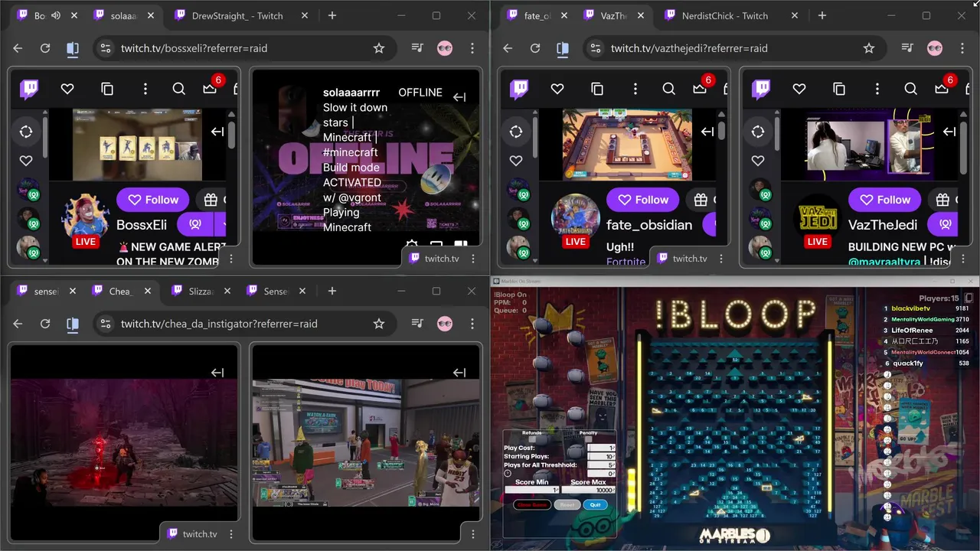Click fate_obsidian stream video thumbnail
The width and height of the screenshot is (980, 551).
tap(627, 145)
